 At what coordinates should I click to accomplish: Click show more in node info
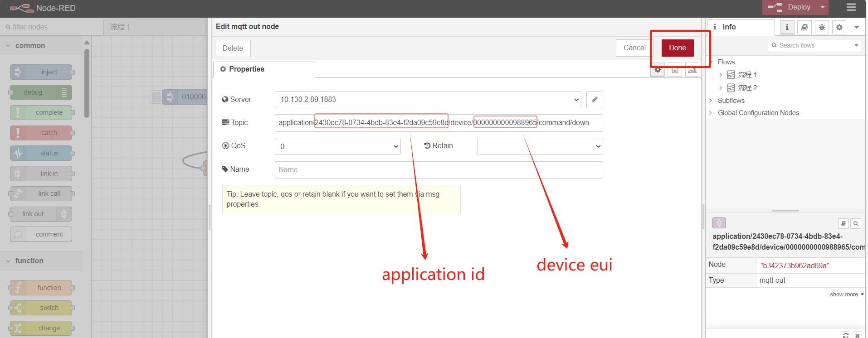847,295
